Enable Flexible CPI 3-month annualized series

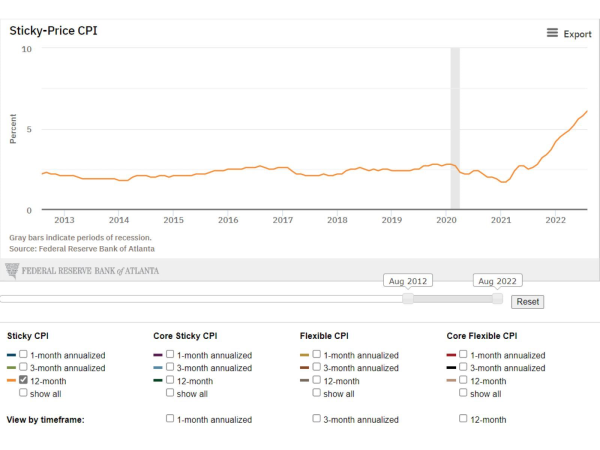click(317, 367)
